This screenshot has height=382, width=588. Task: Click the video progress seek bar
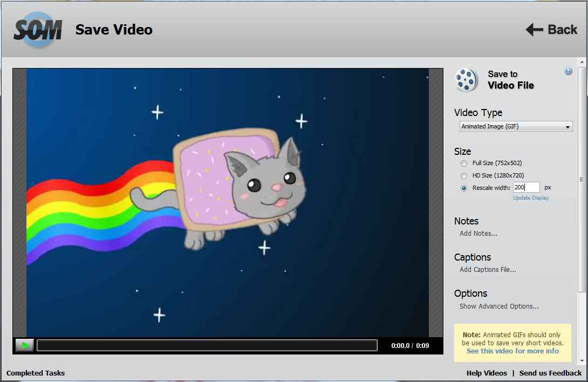pos(207,345)
